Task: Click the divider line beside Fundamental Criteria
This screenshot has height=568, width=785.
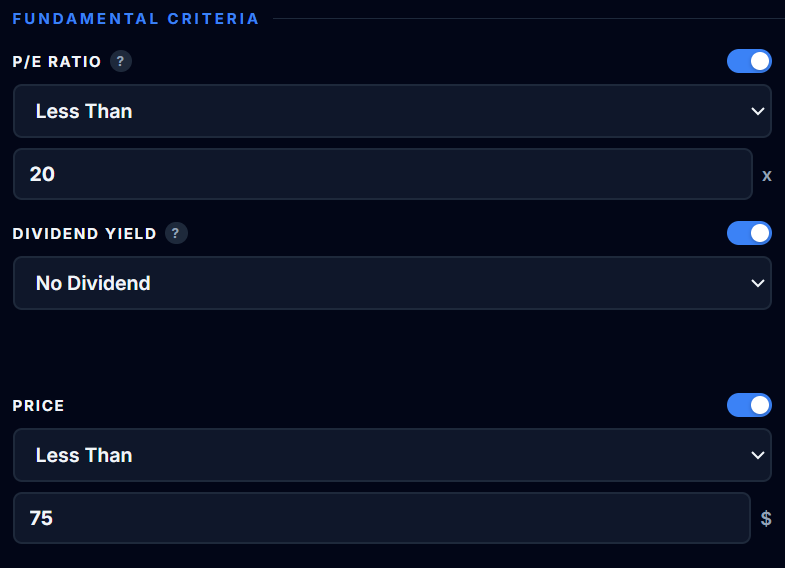Action: tap(520, 19)
